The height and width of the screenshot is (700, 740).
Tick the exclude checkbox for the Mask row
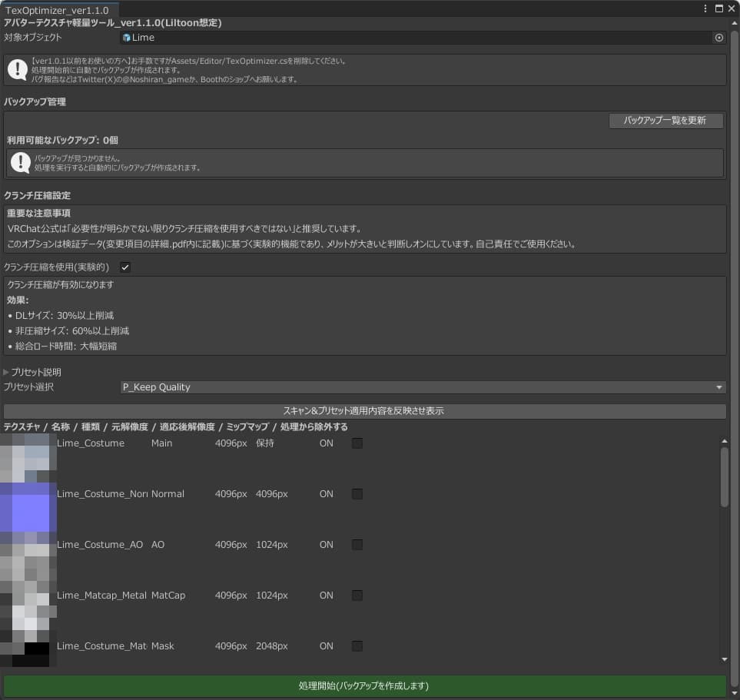[x=357, y=645]
